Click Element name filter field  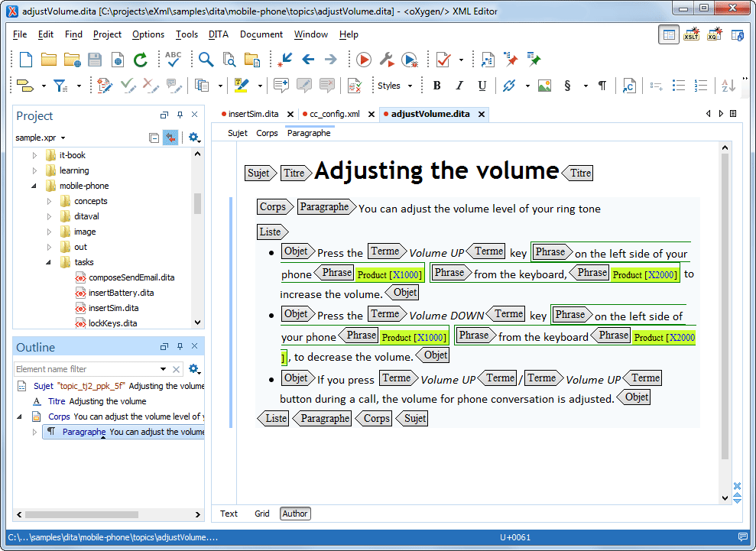tap(87, 369)
